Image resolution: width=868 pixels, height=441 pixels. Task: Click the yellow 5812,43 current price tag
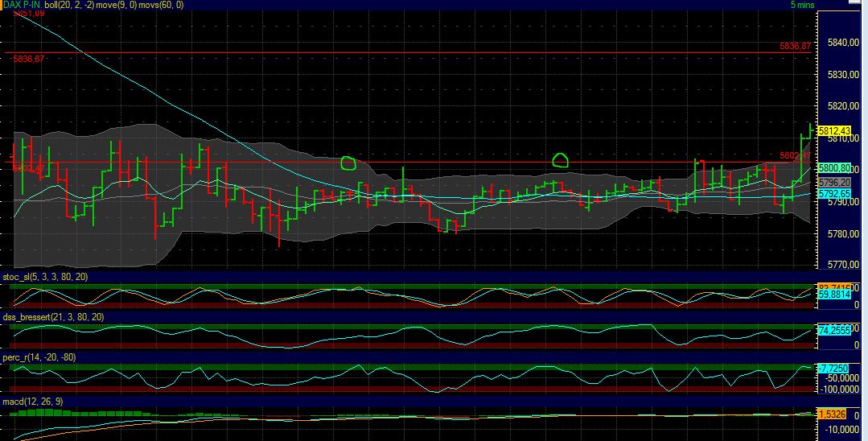tap(834, 130)
